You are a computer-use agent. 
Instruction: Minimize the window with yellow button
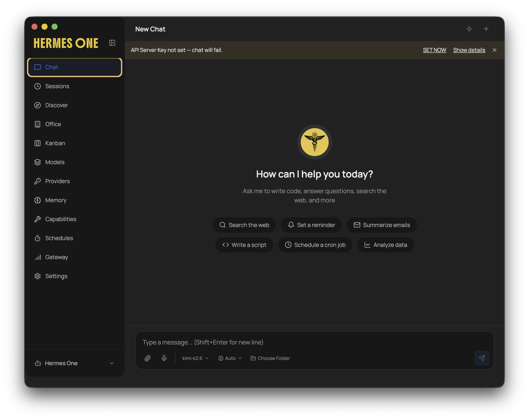[44, 26]
